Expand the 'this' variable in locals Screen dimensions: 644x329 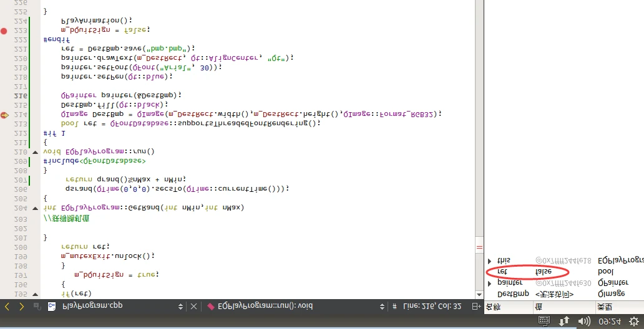point(490,261)
